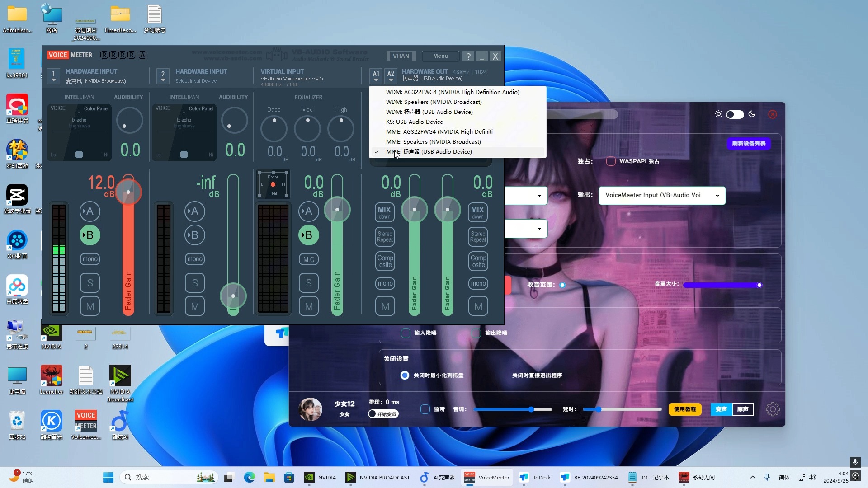Click M.C button on virtual input
This screenshot has height=488, width=868.
click(x=309, y=259)
